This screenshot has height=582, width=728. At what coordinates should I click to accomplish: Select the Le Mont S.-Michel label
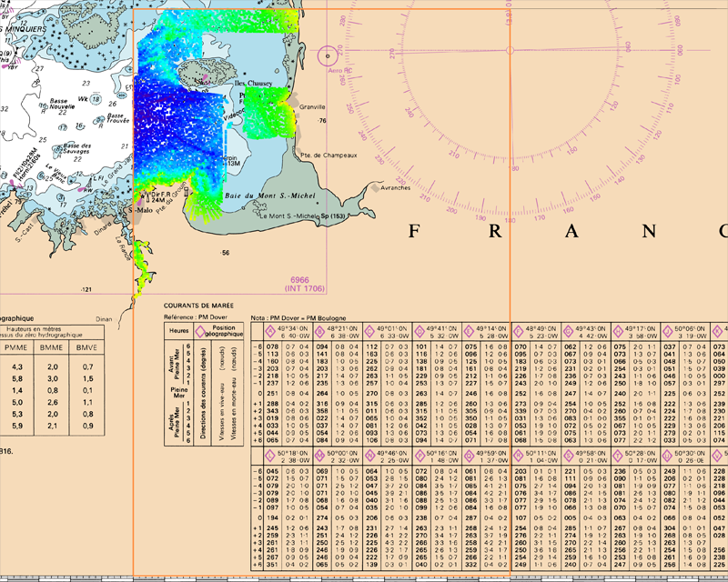pos(289,216)
